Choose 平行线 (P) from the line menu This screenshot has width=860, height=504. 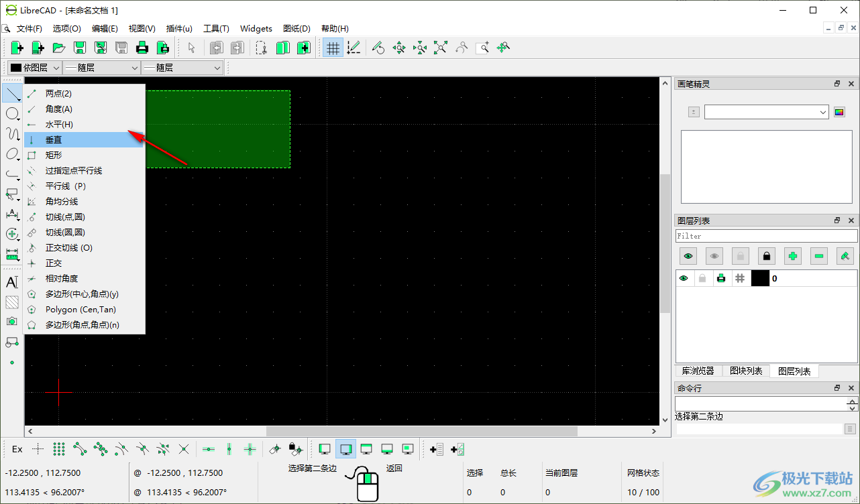coord(85,186)
